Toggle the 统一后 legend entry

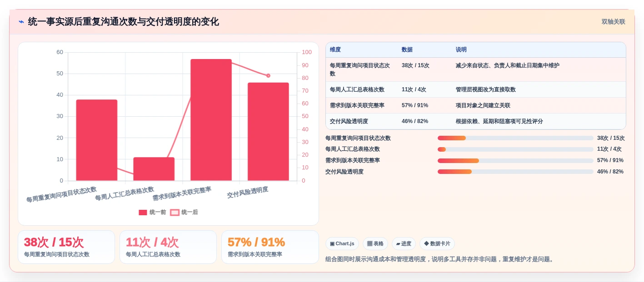[x=184, y=212]
